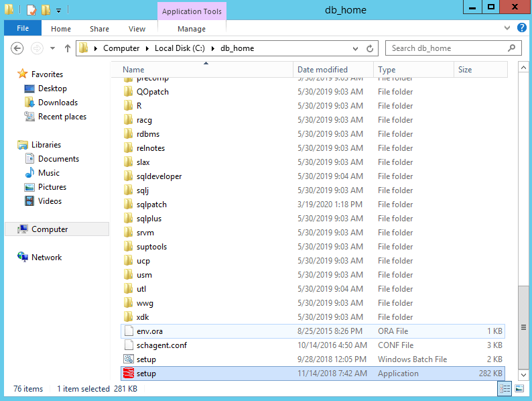Screen dimensions: 532x401
Task: Click the Search db_home field
Action: pos(454,48)
